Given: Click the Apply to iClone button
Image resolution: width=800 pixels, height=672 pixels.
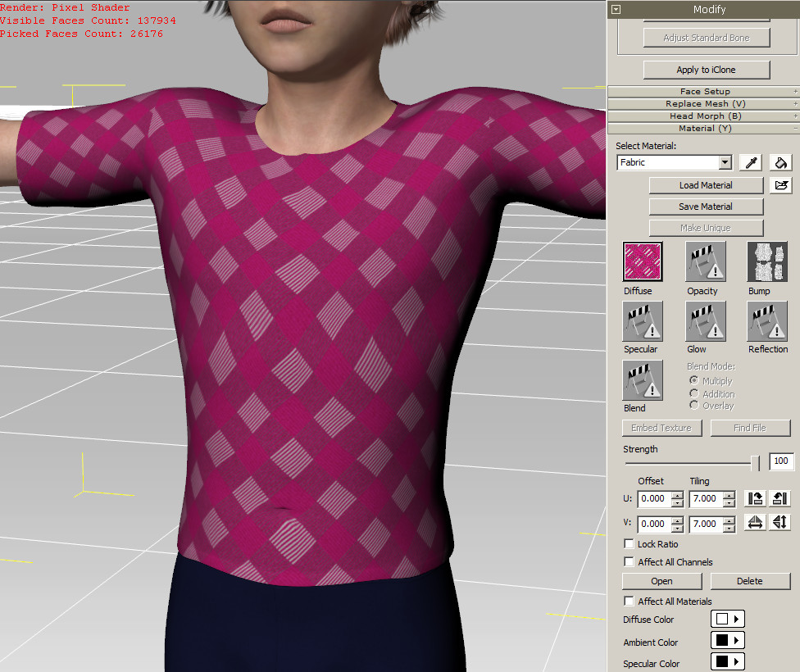Looking at the screenshot, I should click(x=706, y=70).
